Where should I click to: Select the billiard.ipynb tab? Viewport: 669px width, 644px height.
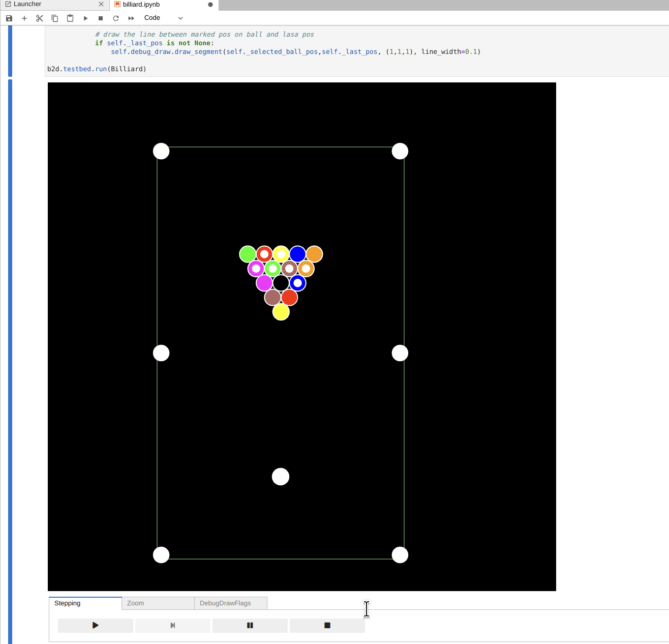point(164,5)
